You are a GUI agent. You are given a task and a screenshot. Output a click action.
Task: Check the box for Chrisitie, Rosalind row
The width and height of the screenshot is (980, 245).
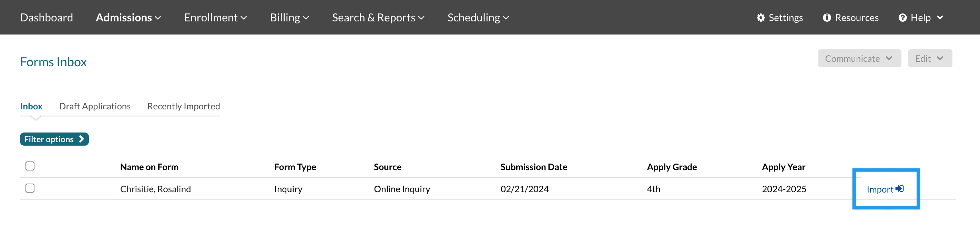point(30,188)
